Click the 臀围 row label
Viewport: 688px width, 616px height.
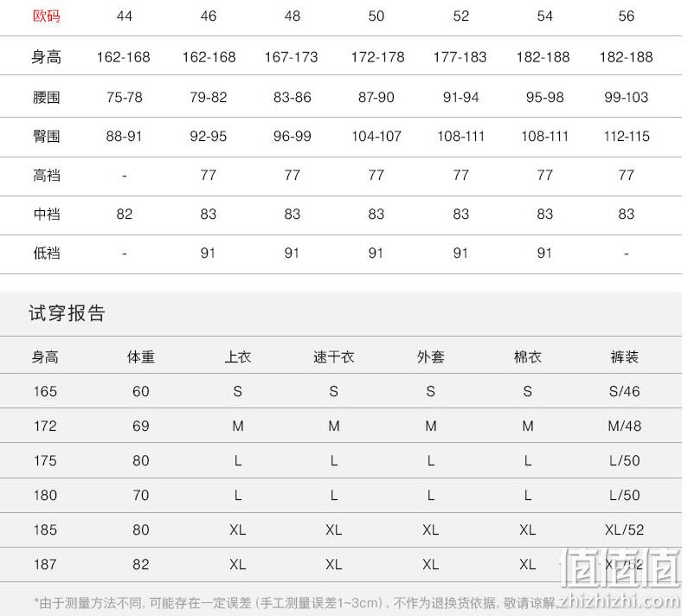point(46,136)
